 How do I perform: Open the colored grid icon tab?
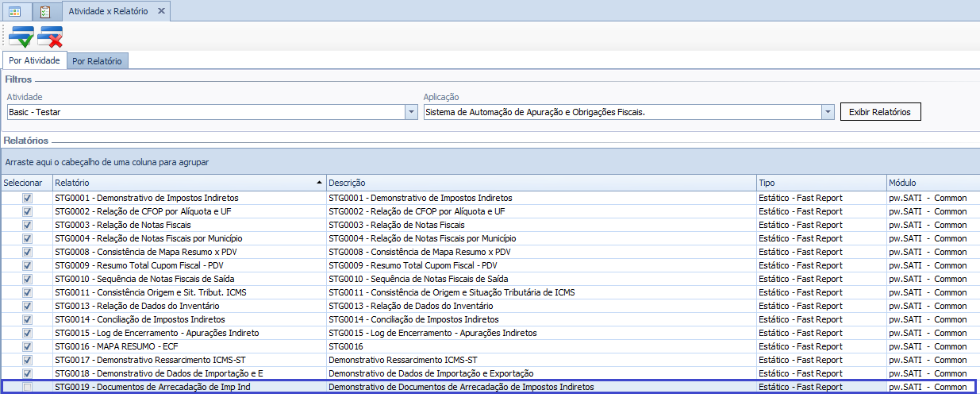pos(14,12)
